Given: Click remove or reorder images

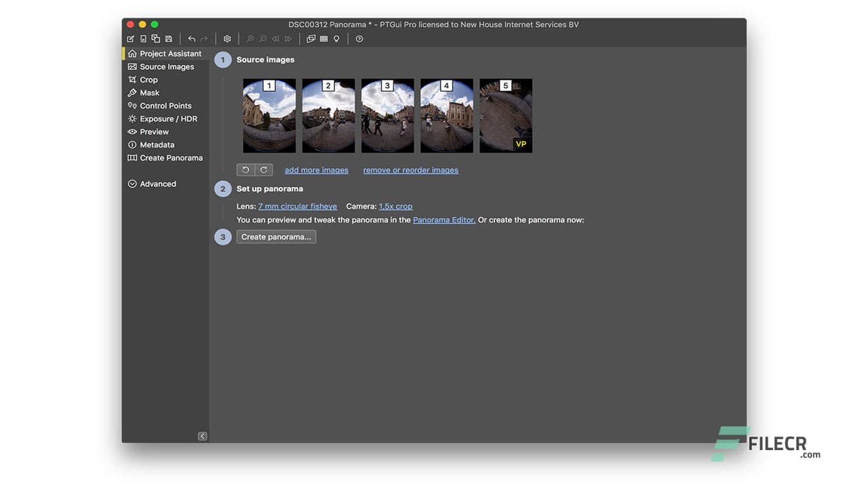Looking at the screenshot, I should 410,169.
